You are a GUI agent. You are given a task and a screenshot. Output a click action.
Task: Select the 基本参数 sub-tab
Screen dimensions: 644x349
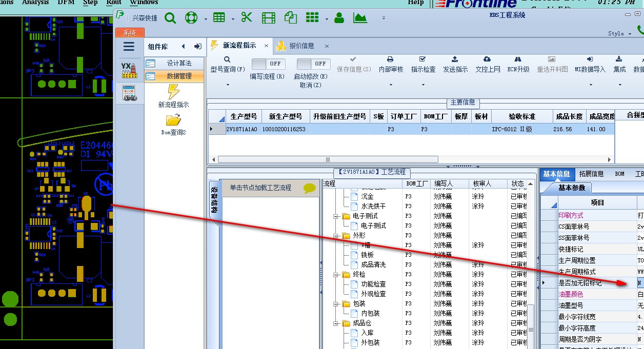tap(571, 188)
